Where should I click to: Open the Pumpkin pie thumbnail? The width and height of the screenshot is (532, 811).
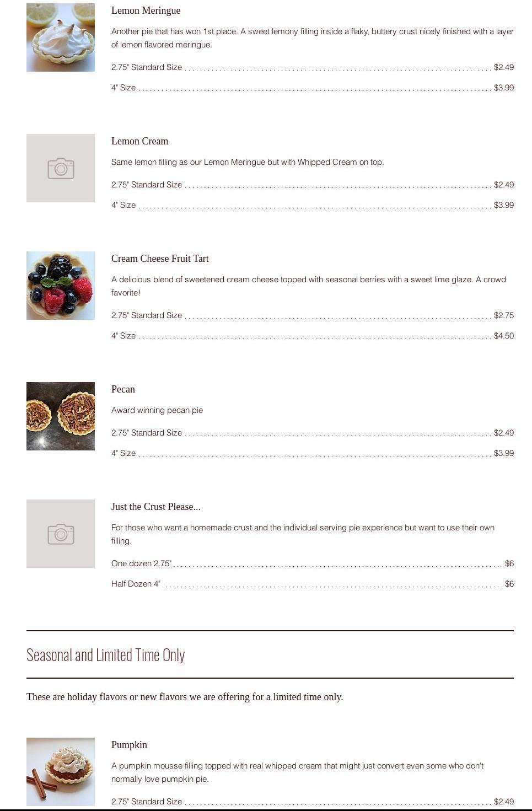pos(61,772)
